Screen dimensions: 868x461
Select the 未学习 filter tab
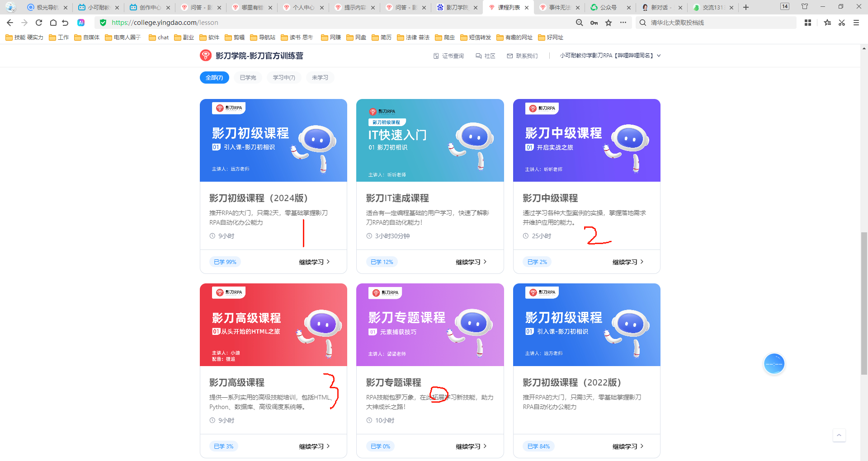pos(320,78)
